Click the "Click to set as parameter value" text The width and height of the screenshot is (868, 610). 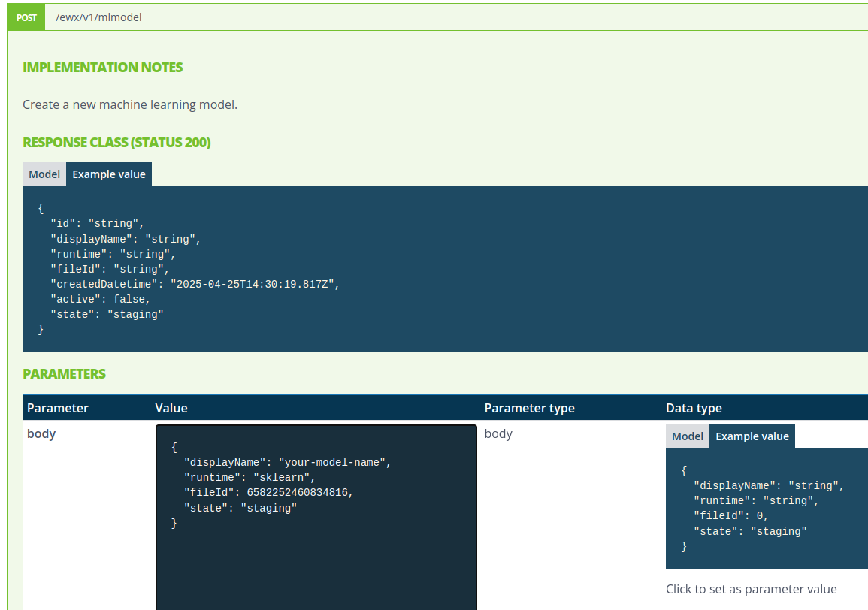tap(751, 589)
